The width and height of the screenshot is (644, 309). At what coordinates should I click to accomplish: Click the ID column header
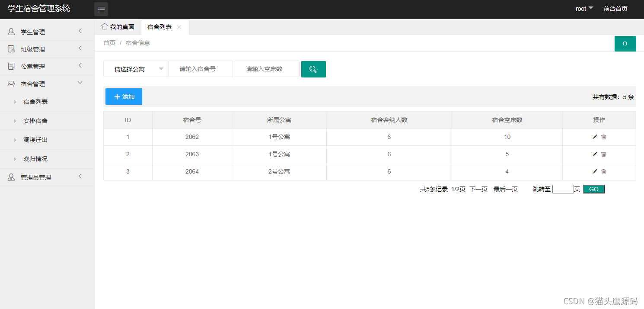point(128,120)
